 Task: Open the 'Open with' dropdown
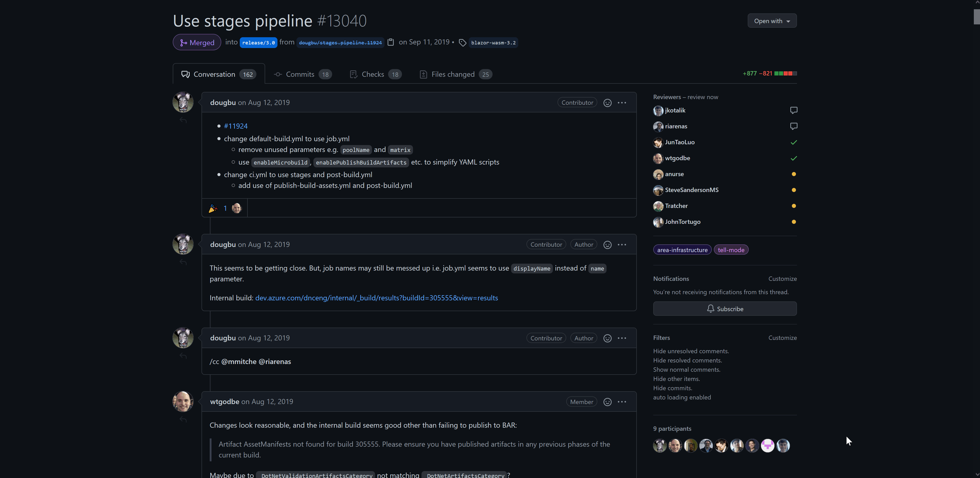tap(772, 21)
